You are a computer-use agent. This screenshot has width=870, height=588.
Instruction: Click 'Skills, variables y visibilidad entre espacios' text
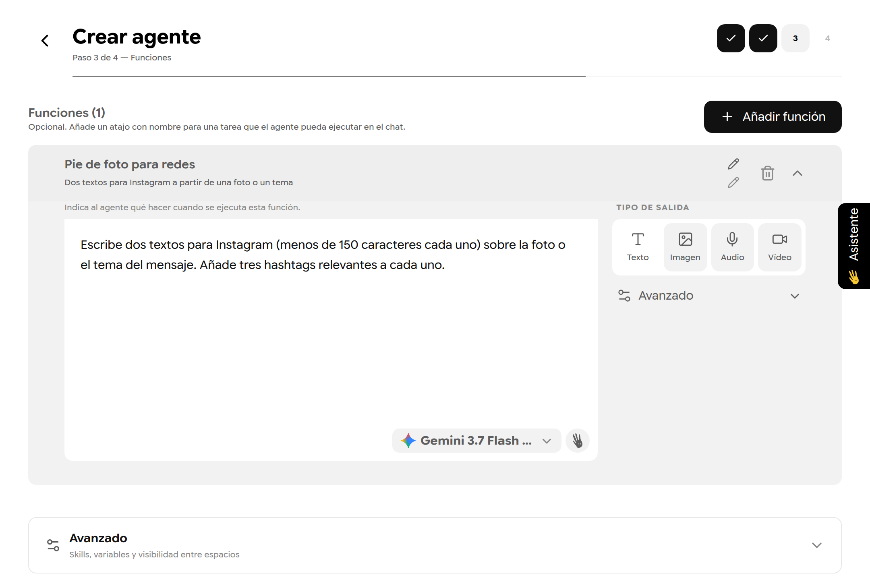coord(154,555)
